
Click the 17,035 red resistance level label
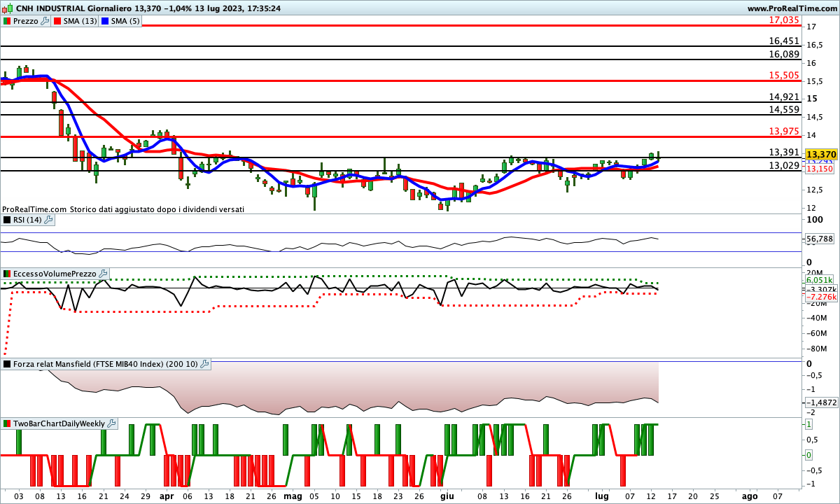tap(784, 20)
